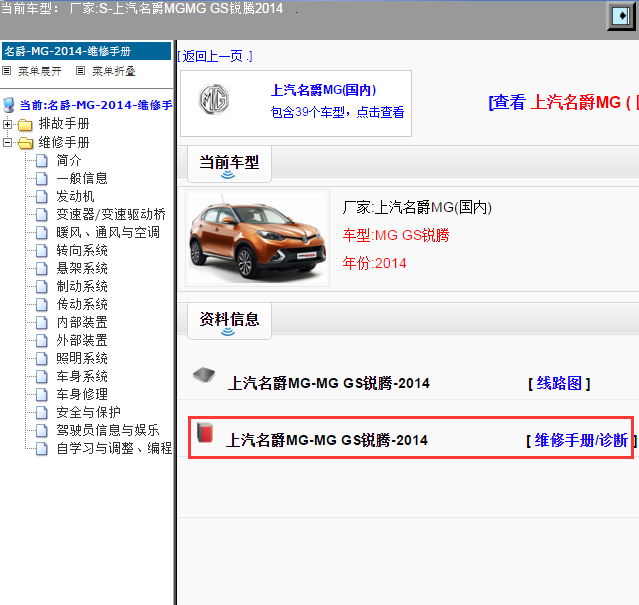
Task: Click the page icon beside 转向系统
Action: point(42,251)
